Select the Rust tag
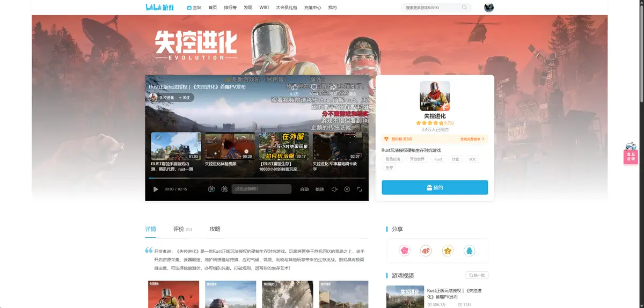This screenshot has width=644, height=308. (x=438, y=159)
